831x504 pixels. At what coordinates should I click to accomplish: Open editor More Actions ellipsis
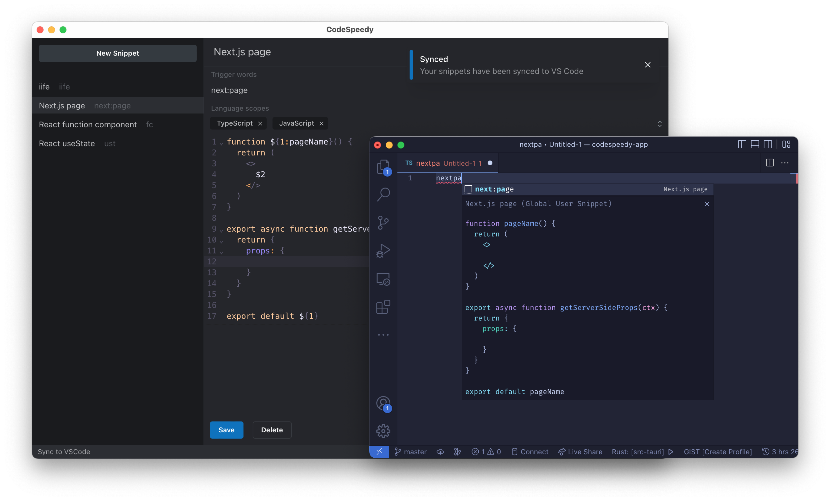click(785, 163)
